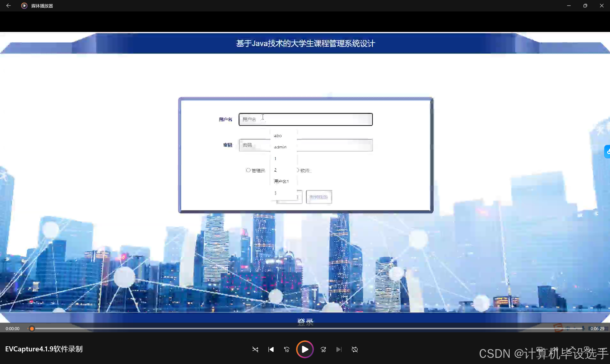Skip to previous track icon

click(x=271, y=349)
